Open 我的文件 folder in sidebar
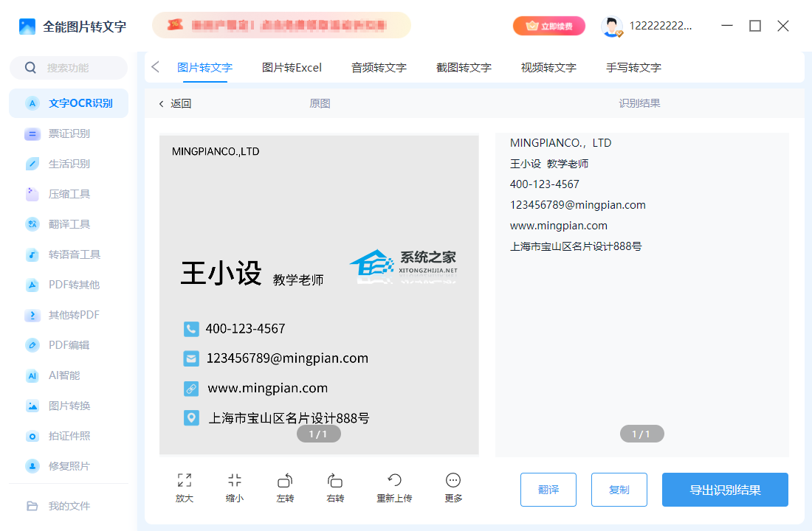 point(69,506)
